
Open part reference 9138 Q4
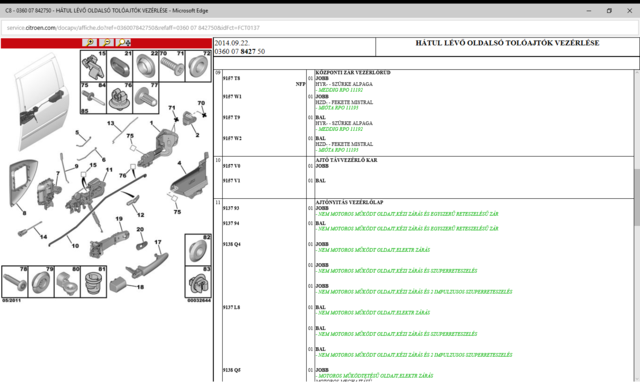(x=231, y=244)
